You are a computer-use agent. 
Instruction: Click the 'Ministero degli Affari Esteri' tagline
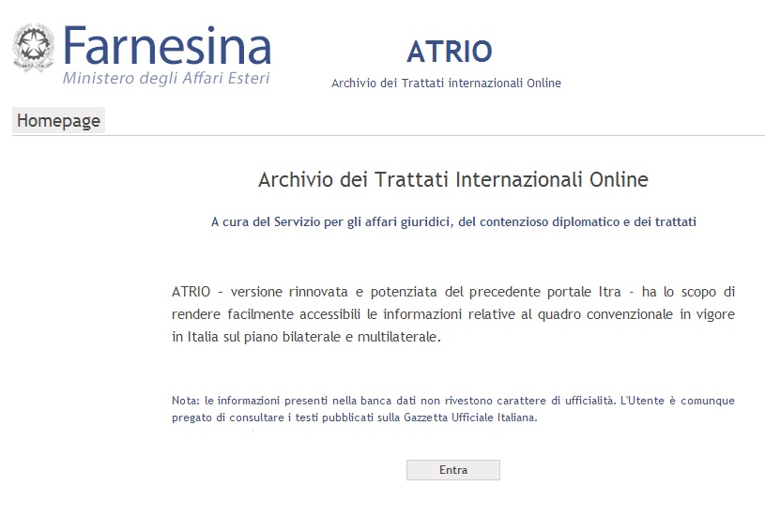pos(165,78)
